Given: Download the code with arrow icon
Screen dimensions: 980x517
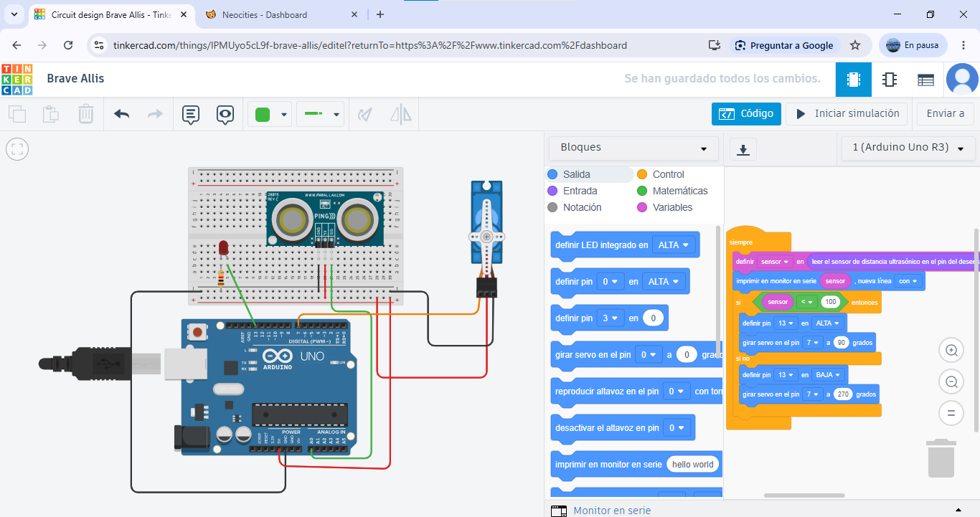Looking at the screenshot, I should [743, 149].
